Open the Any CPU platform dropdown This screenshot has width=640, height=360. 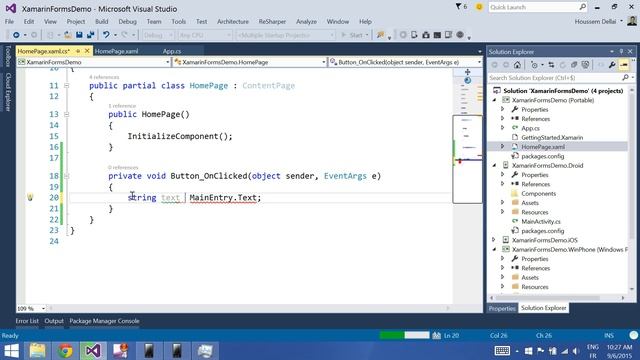(x=205, y=36)
